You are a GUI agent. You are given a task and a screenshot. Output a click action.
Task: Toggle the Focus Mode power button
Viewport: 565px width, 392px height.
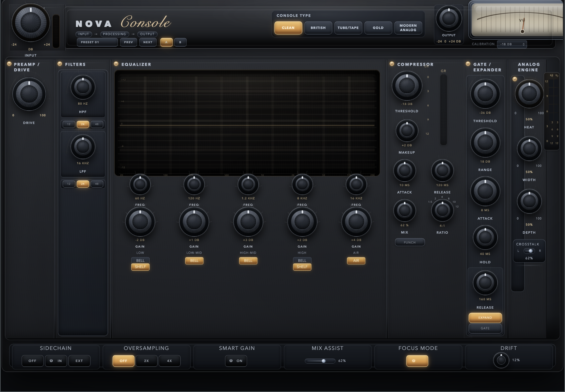tap(417, 361)
